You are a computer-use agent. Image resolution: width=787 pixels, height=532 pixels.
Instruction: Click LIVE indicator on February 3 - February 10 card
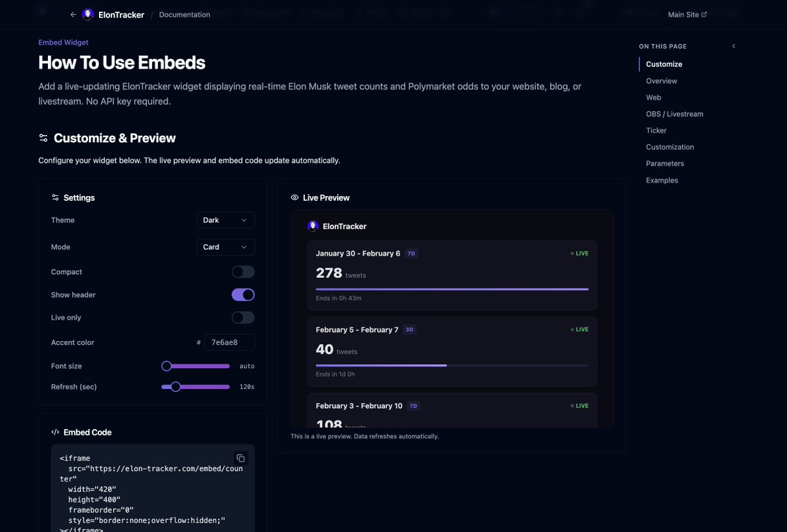coord(580,406)
